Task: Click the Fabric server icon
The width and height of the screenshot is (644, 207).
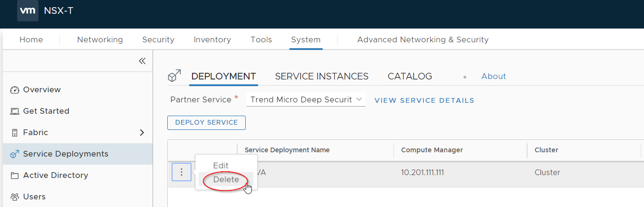Action: pyautogui.click(x=14, y=133)
